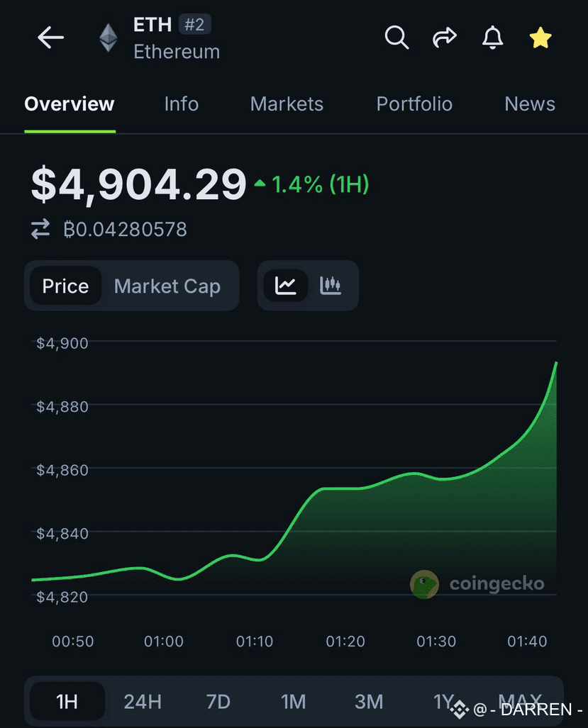Choose the 1H time range
This screenshot has height=728, width=588.
click(x=67, y=701)
